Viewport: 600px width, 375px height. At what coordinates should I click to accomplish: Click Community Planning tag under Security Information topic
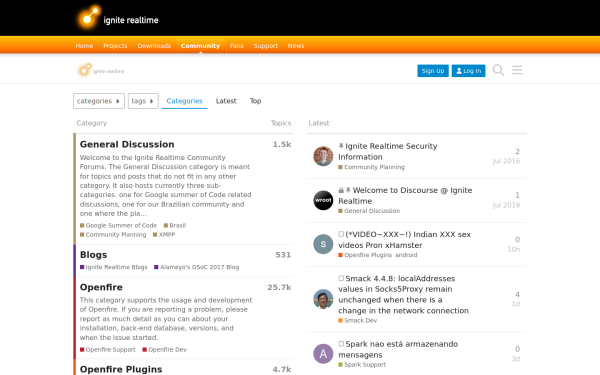coord(371,167)
